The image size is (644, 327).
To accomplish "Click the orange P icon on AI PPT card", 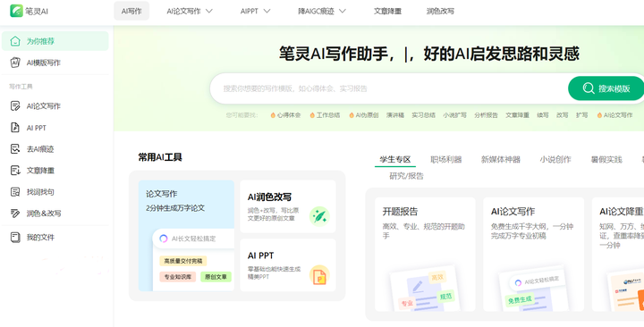I will (319, 275).
